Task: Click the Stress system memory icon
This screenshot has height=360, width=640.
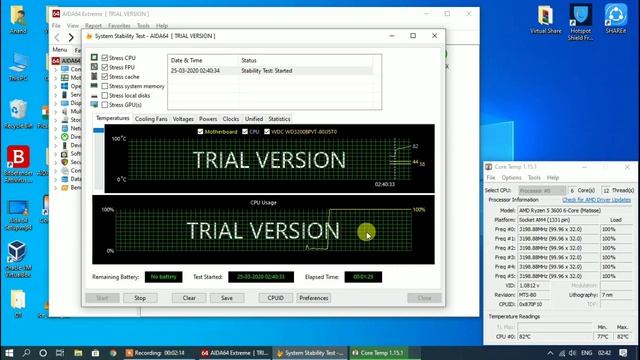Action: pyautogui.click(x=94, y=86)
